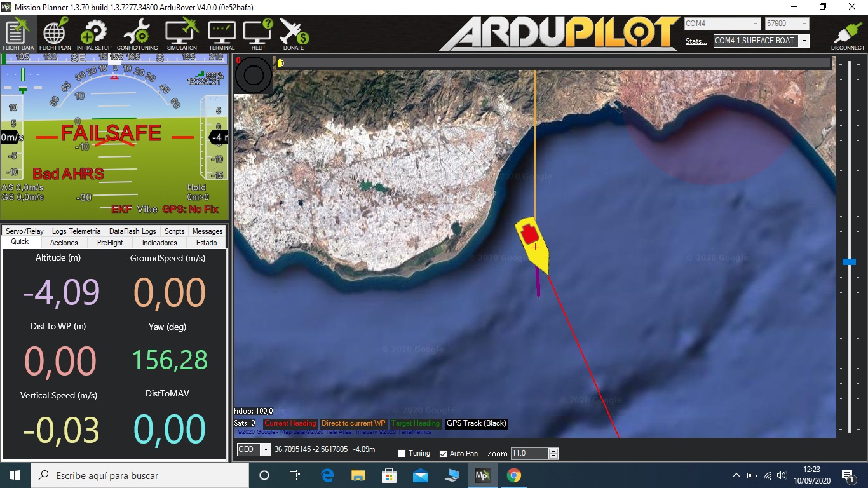Open the Terminal icon
868x488 pixels.
tap(222, 34)
